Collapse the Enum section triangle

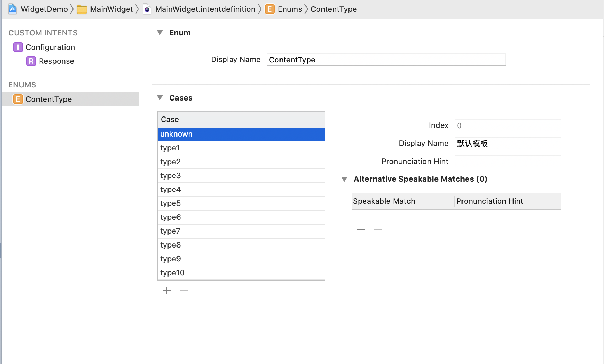(160, 32)
